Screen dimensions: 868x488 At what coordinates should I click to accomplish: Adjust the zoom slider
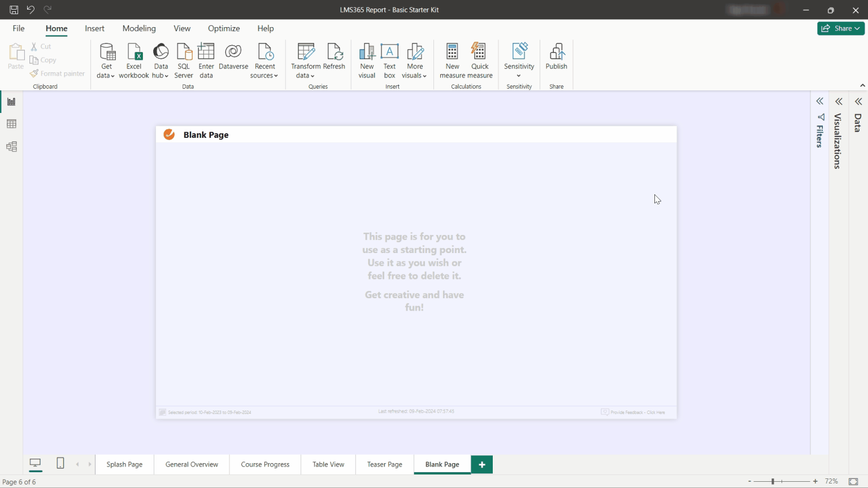point(772,481)
